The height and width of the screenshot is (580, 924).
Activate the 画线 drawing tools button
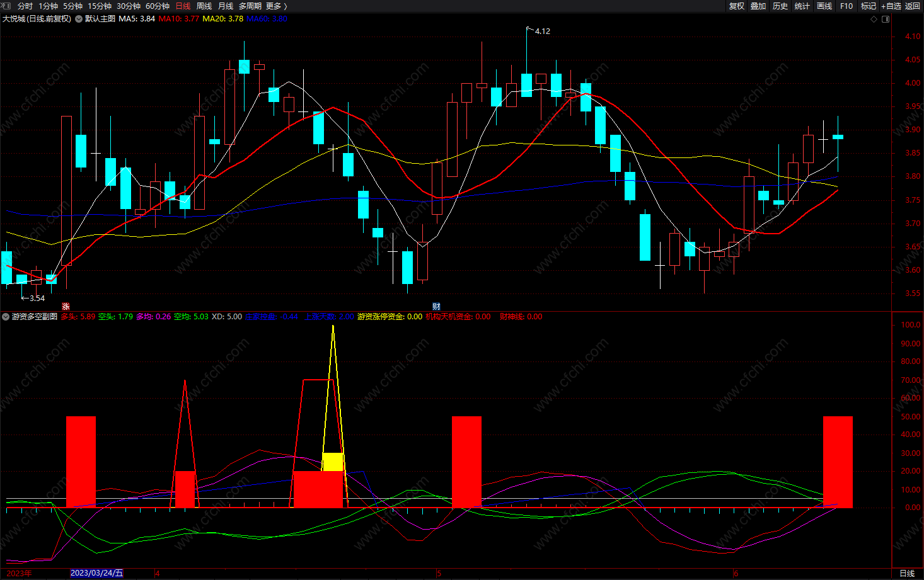824,6
